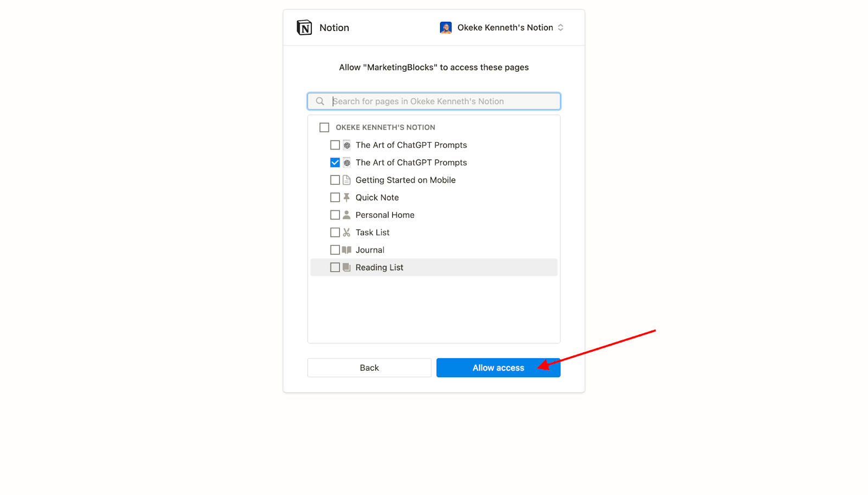Uncheck the selected Art of ChatGPT Prompts box
This screenshot has width=868, height=495.
point(335,162)
